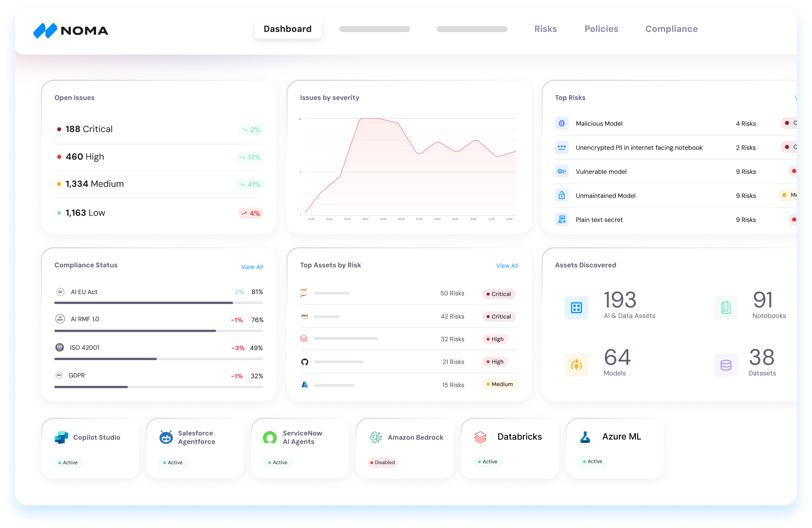Select the 188 Critical issues row
This screenshot has width=812, height=528.
point(159,129)
